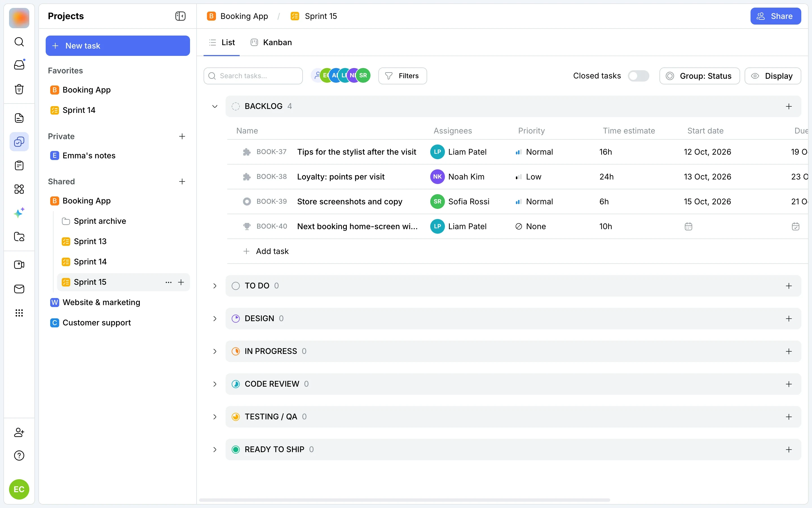Expand the DESIGN group

click(215, 319)
